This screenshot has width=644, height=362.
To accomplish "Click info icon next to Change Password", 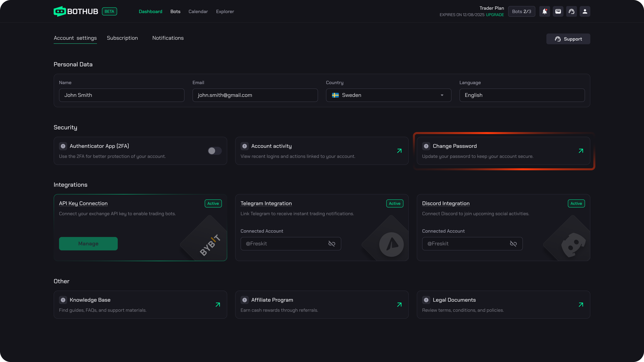I will pos(426,146).
